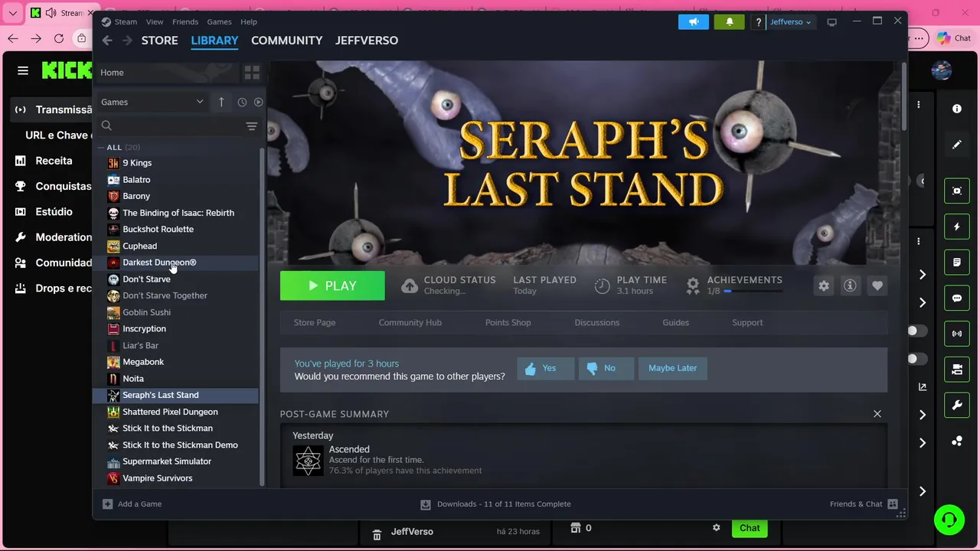Open Kick sidebar wrench icon

[x=956, y=405]
